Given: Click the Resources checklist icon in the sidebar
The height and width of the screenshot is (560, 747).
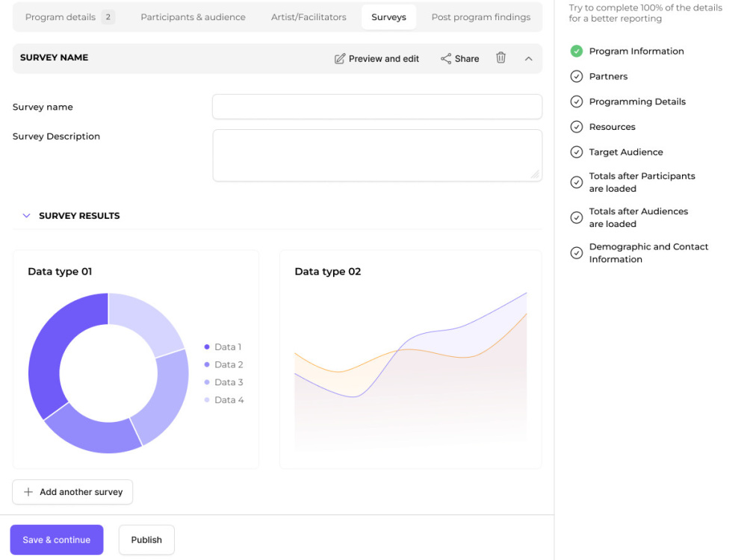Looking at the screenshot, I should coord(576,126).
